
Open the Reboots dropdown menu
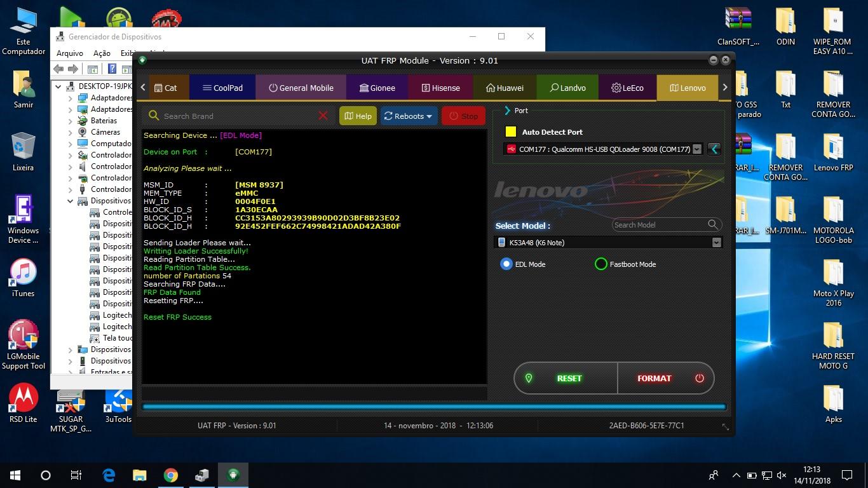[409, 116]
